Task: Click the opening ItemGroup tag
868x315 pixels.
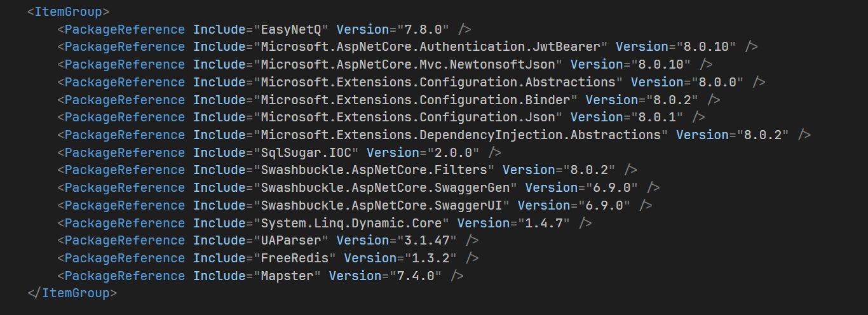Action: coord(69,12)
